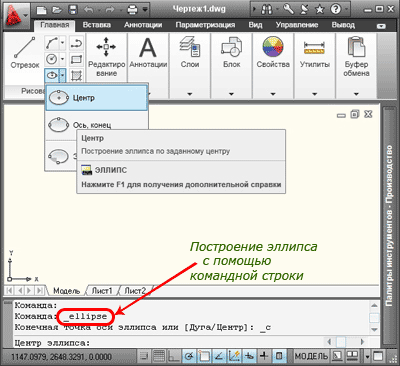Expand the arrow under Свойства panel
Image resolution: width=400 pixels, height=366 pixels.
point(273,94)
